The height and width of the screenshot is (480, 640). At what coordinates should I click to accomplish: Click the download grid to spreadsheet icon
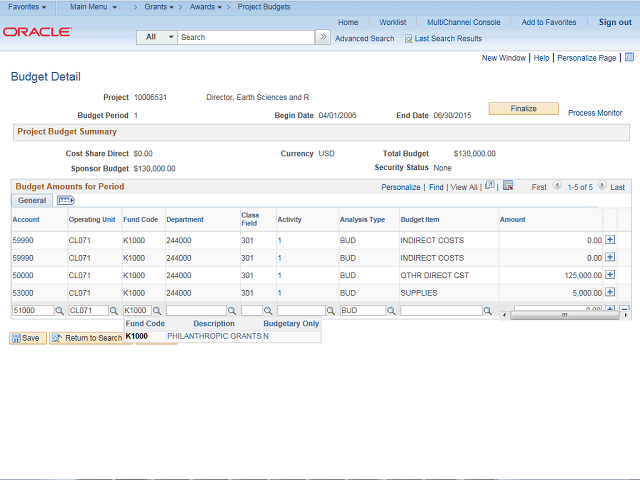[508, 186]
